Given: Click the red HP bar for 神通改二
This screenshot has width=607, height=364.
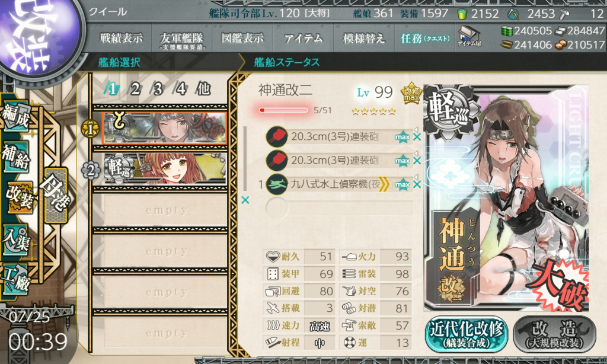Looking at the screenshot, I should [x=283, y=110].
